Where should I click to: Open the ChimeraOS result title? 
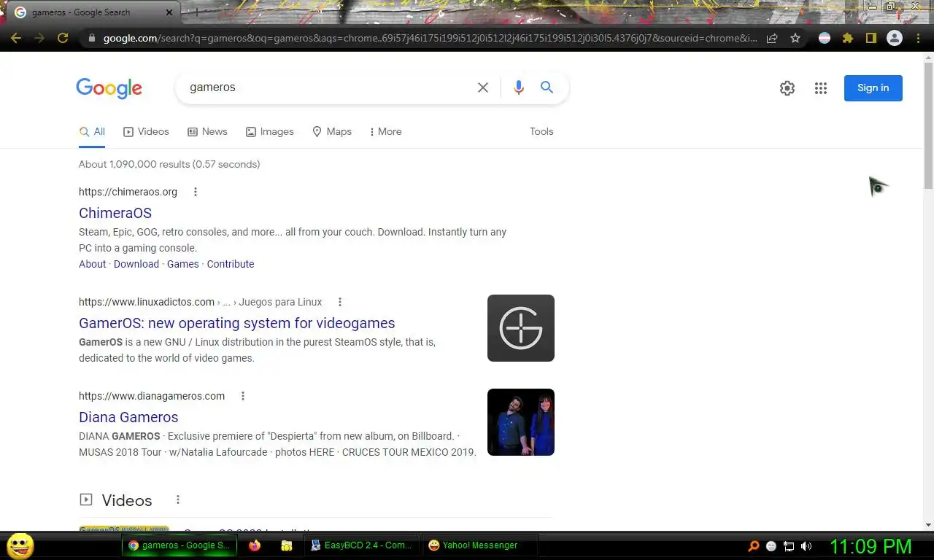[115, 213]
